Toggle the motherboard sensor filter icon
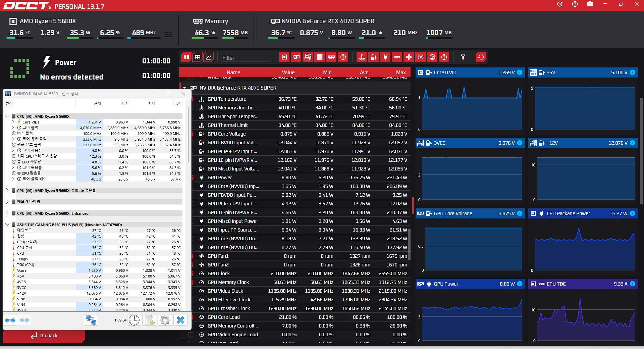The image size is (644, 349). click(308, 57)
